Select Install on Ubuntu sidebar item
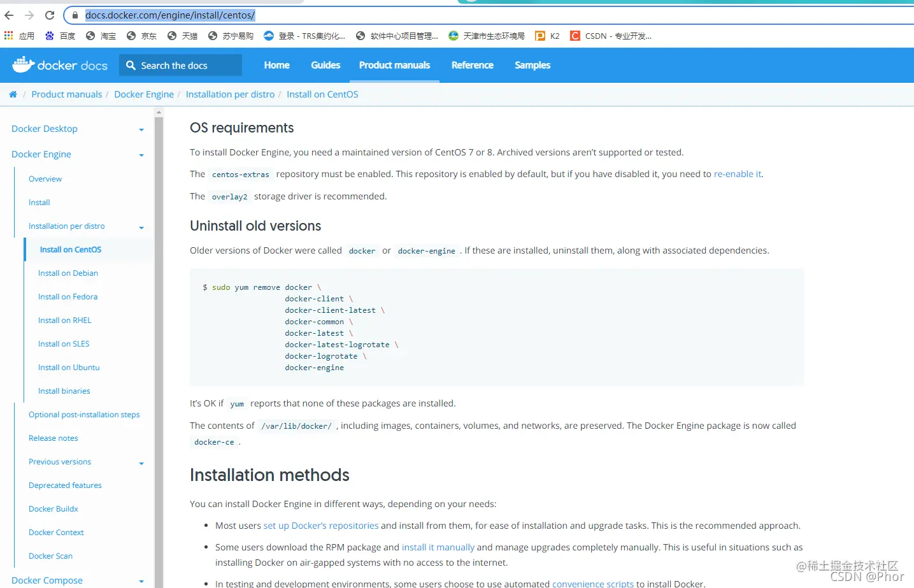 tap(69, 368)
